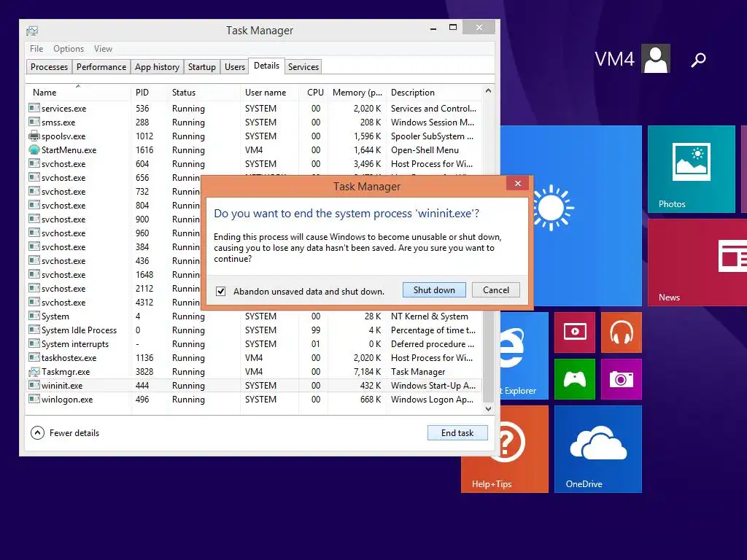The width and height of the screenshot is (747, 560).
Task: Collapse with Fewer details button
Action: [x=65, y=433]
